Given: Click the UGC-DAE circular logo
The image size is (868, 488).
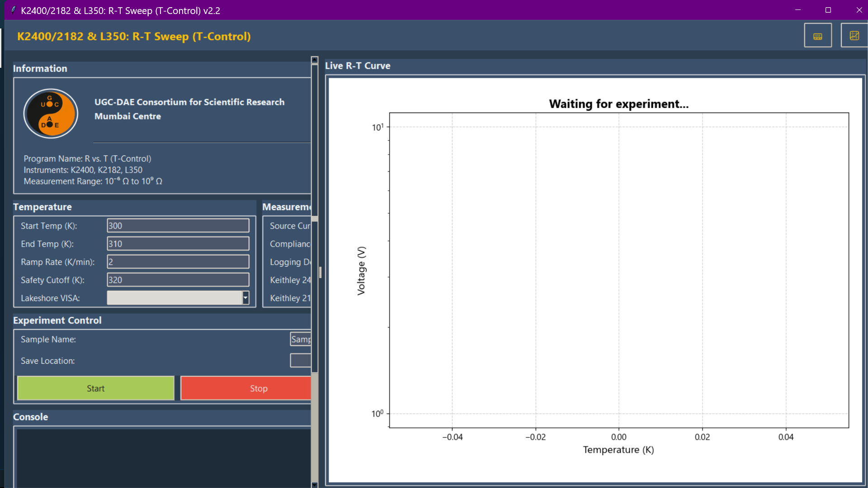Looking at the screenshot, I should 51,113.
